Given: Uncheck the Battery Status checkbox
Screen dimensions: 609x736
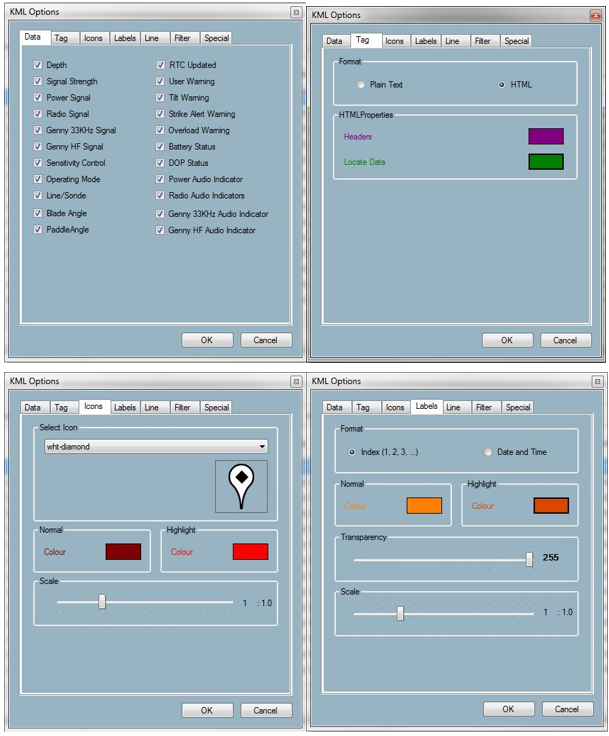Looking at the screenshot, I should (160, 146).
